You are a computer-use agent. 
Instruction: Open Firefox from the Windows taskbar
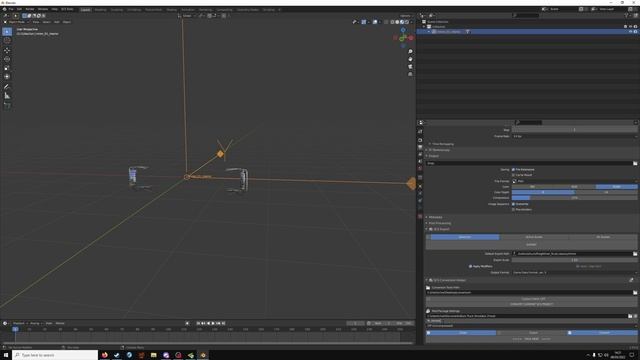point(104,355)
